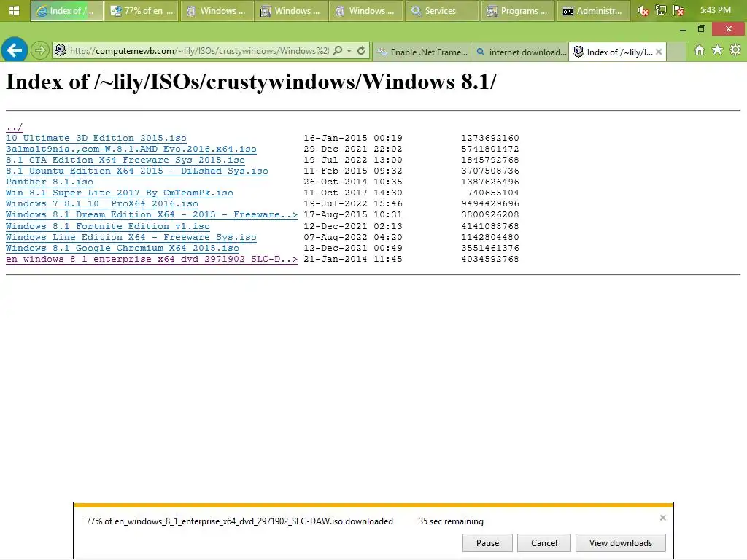The width and height of the screenshot is (747, 560).
Task: Open the Favorites star icon
Action: pos(718,50)
